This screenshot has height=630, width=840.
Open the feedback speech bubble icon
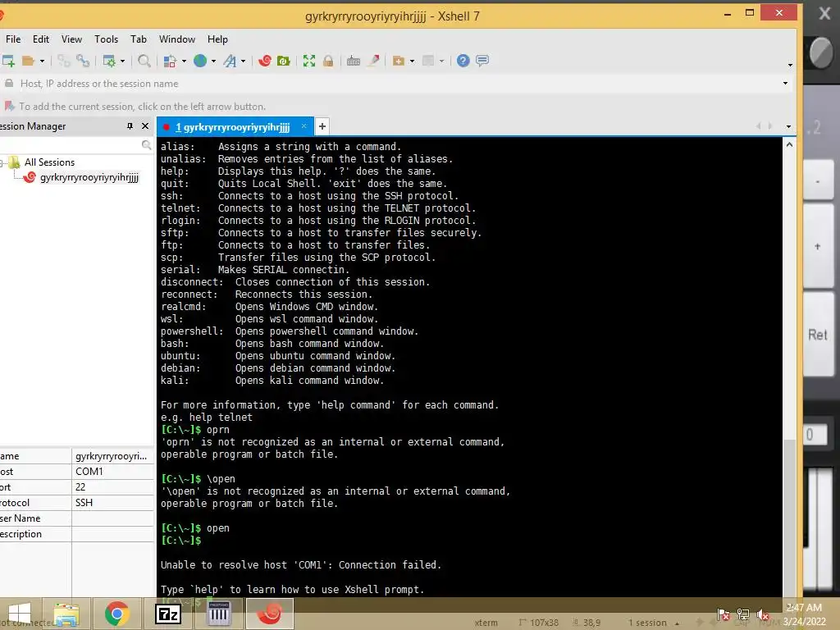click(482, 61)
